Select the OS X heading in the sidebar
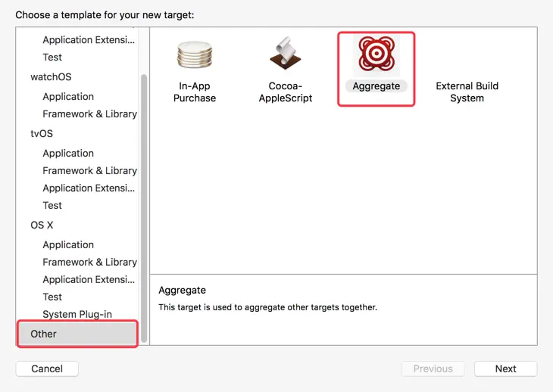 [x=42, y=225]
